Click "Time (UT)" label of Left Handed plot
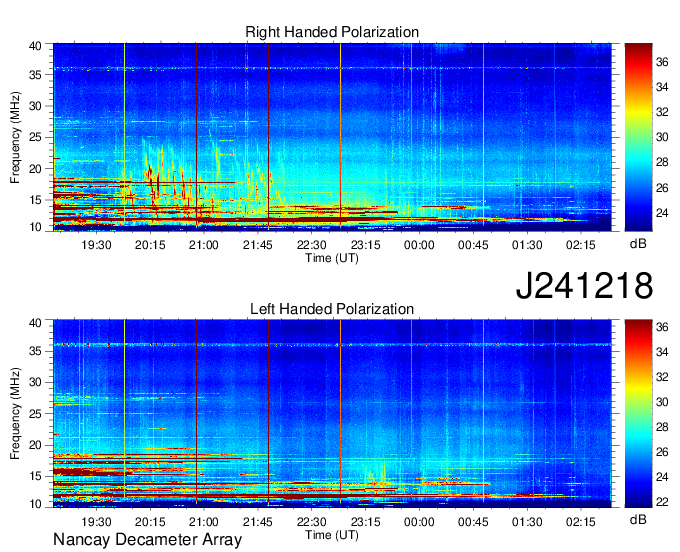This screenshot has height=552, width=680. pyautogui.click(x=332, y=535)
